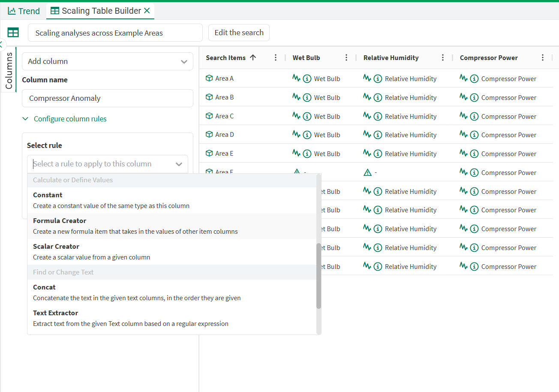
Task: Collapse the Configure column rules section
Action: (25, 119)
